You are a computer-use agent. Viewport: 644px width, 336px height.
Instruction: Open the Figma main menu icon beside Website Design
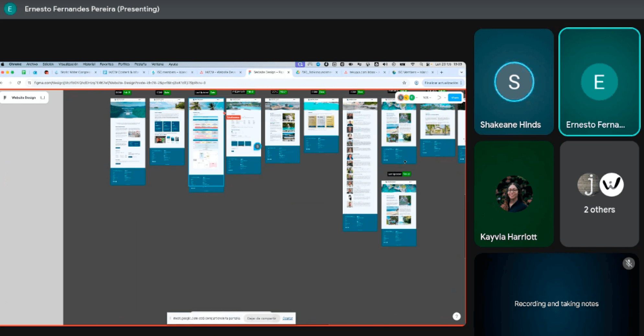click(x=5, y=98)
